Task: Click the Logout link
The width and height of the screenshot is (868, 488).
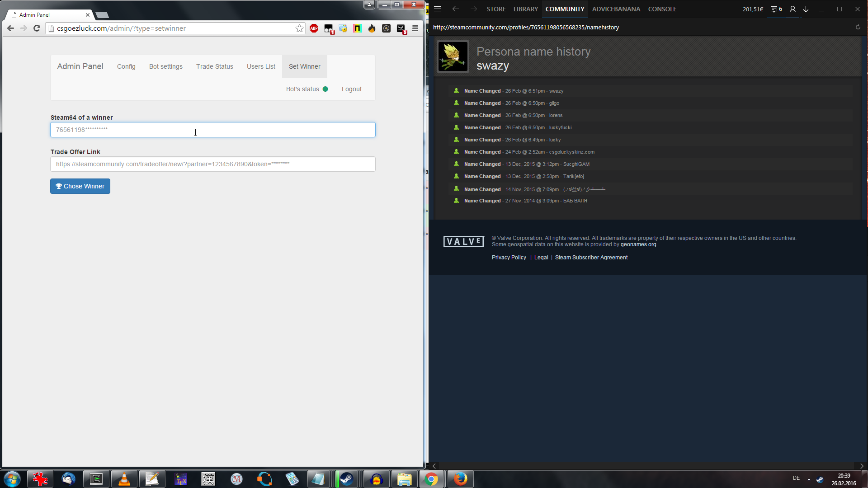Action: (351, 89)
